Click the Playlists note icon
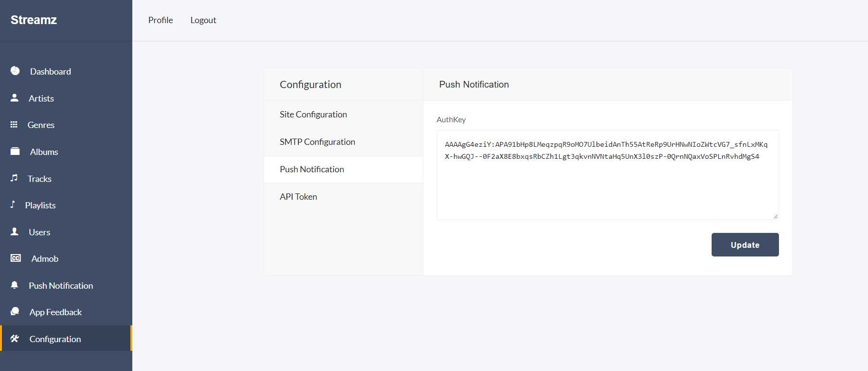 (x=13, y=205)
